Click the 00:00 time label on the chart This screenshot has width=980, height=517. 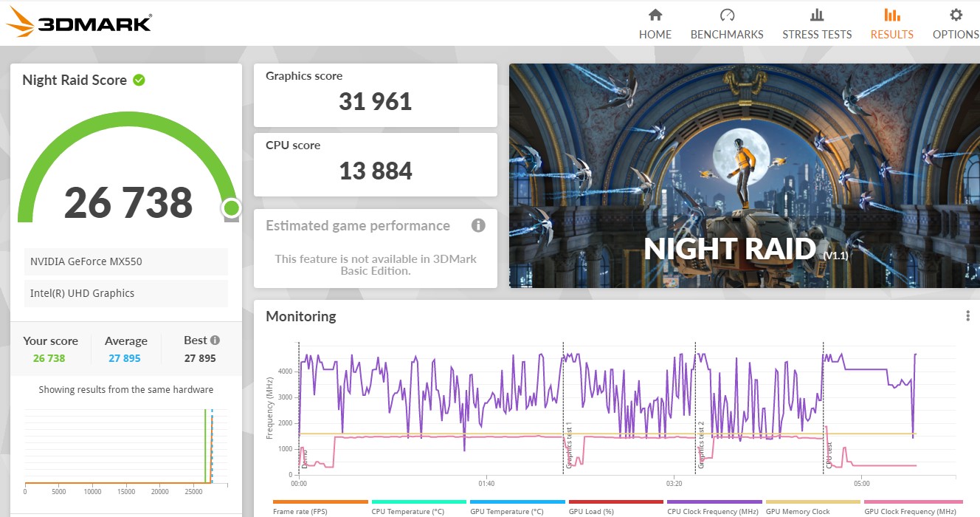click(x=299, y=485)
